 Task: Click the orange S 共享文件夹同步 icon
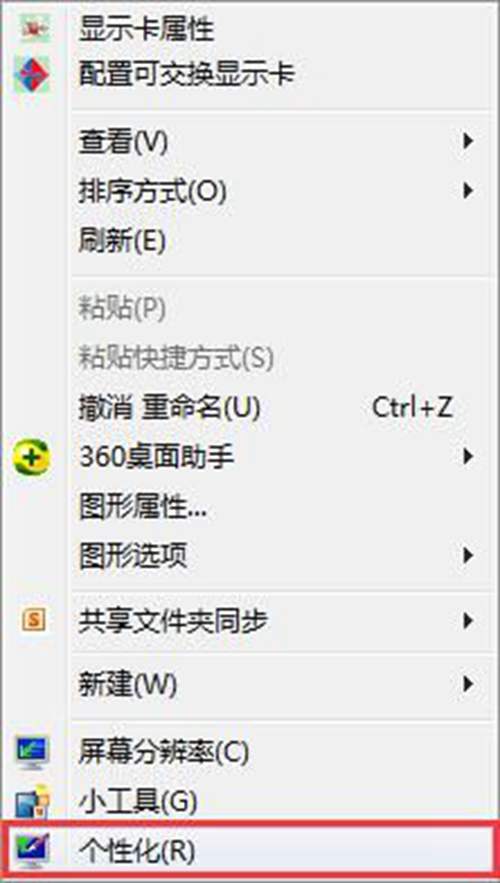(33, 621)
